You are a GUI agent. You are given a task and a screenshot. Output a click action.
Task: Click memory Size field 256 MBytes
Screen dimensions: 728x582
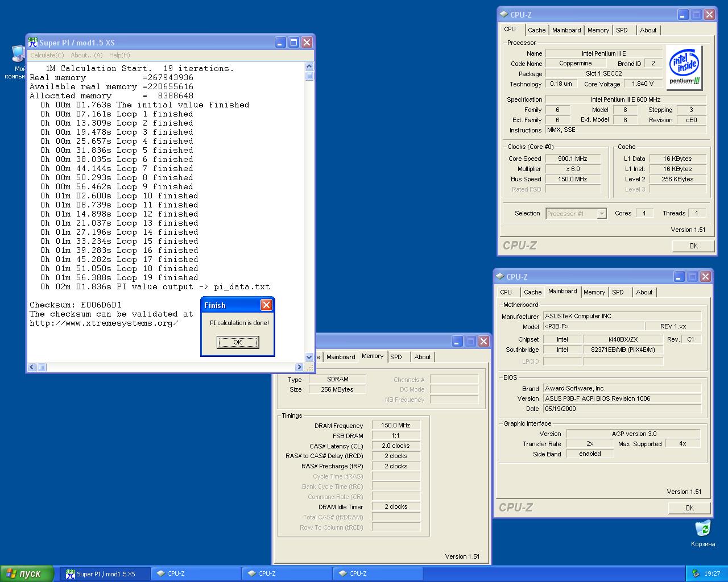click(x=337, y=389)
